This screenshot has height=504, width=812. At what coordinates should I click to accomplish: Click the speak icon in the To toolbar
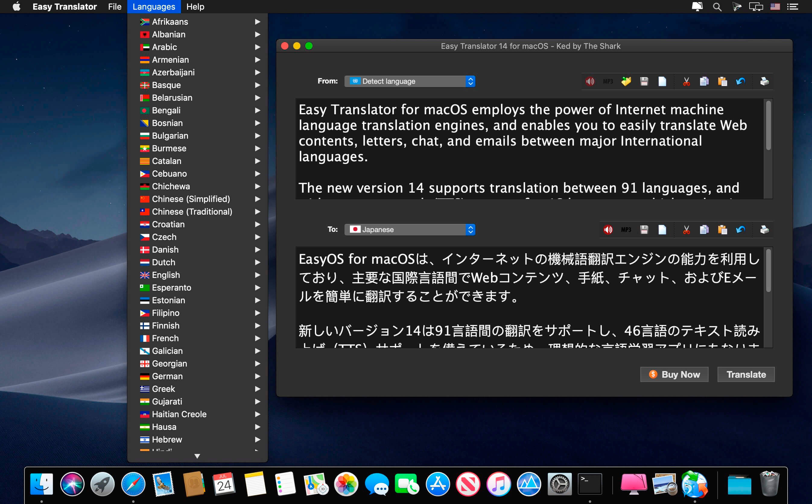click(x=608, y=229)
